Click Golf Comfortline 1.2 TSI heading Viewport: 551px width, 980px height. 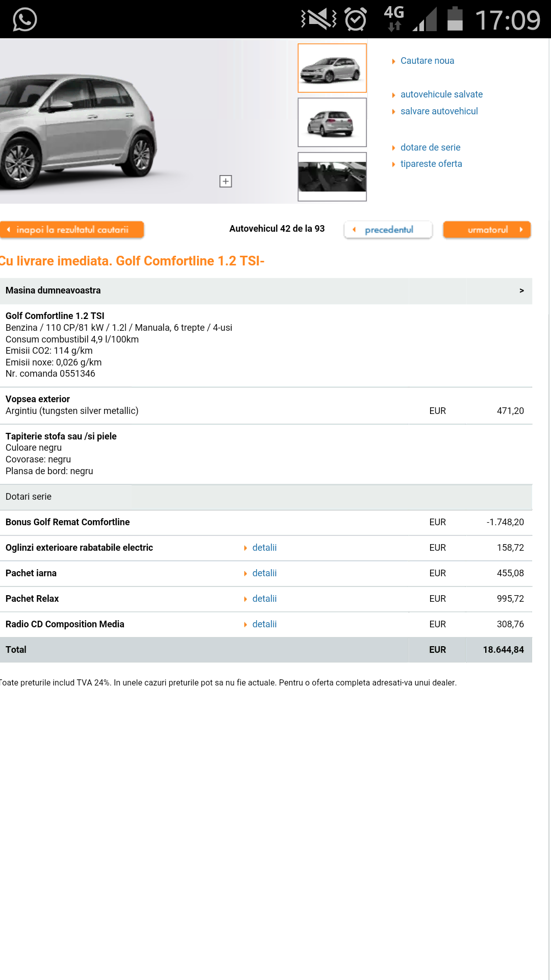(x=55, y=316)
